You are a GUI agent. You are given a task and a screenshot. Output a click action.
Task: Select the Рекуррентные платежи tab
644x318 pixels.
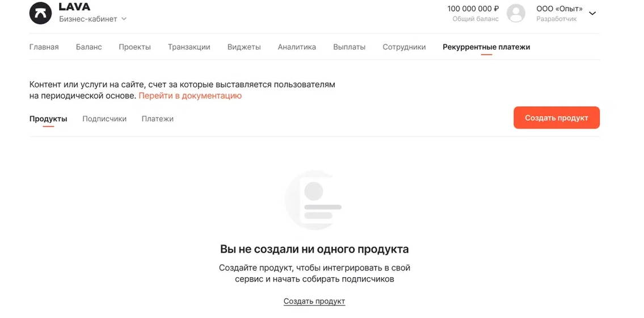pyautogui.click(x=486, y=47)
